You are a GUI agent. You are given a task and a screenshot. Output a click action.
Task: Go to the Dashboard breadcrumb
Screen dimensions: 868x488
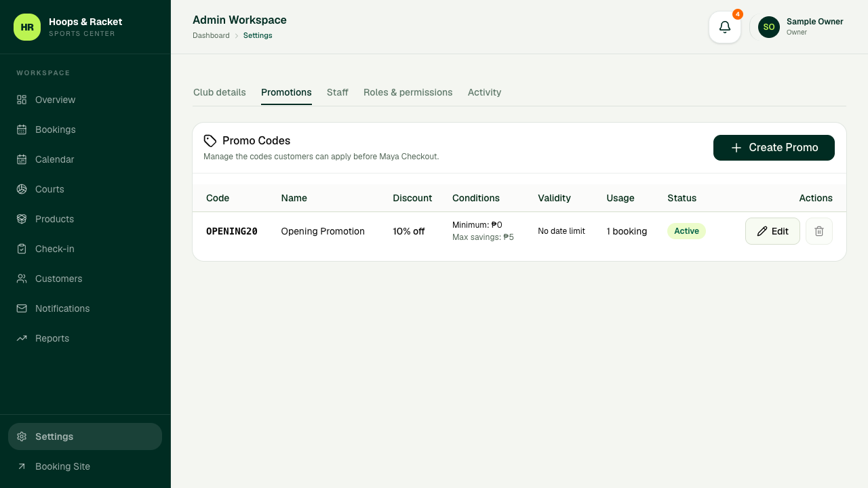click(211, 35)
